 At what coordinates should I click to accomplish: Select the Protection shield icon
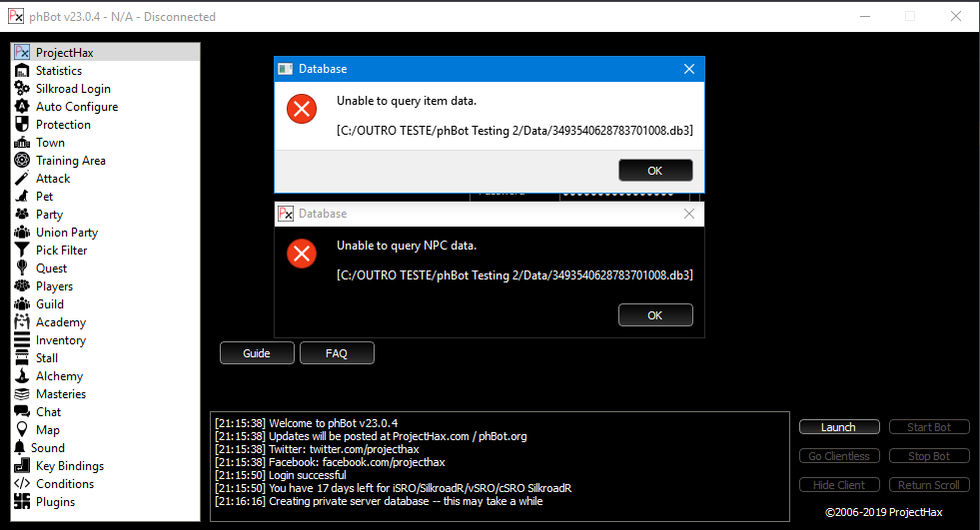(22, 125)
